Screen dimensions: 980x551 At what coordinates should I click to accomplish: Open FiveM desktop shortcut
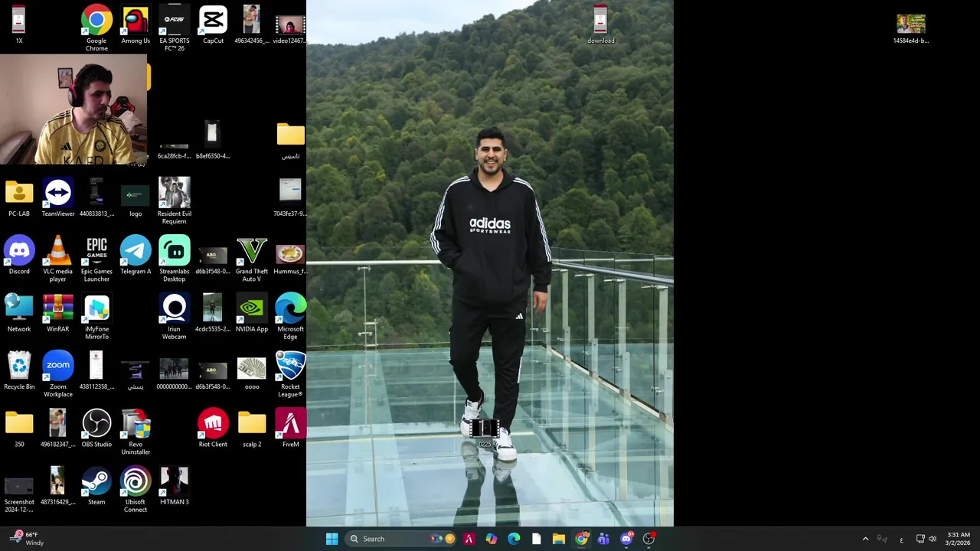290,429
